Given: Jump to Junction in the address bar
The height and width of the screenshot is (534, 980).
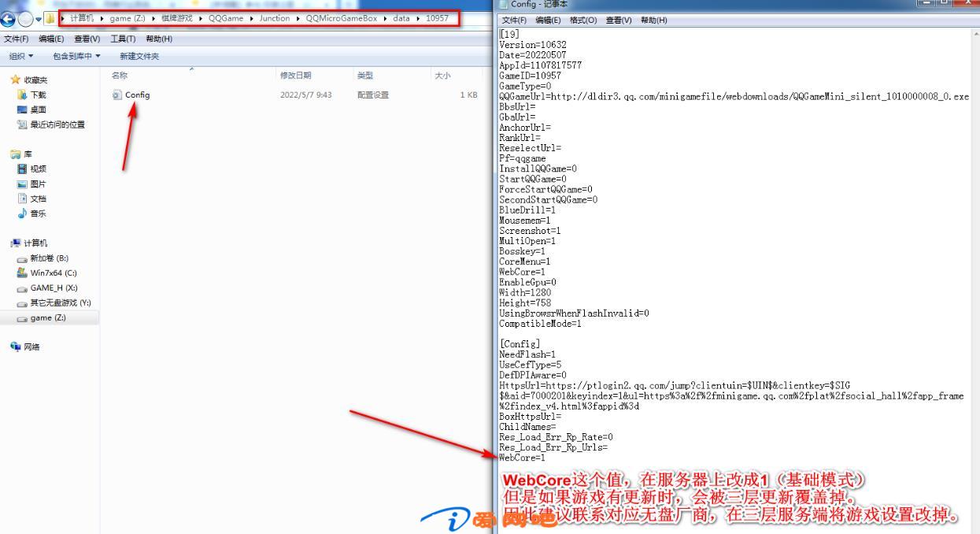Looking at the screenshot, I should tap(275, 19).
